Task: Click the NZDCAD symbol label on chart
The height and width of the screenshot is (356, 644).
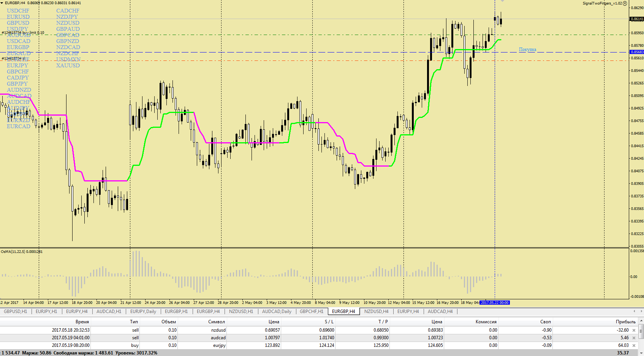Action: 68,47
